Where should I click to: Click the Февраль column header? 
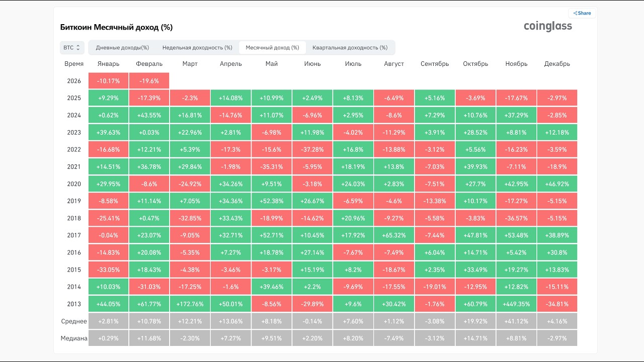click(149, 64)
